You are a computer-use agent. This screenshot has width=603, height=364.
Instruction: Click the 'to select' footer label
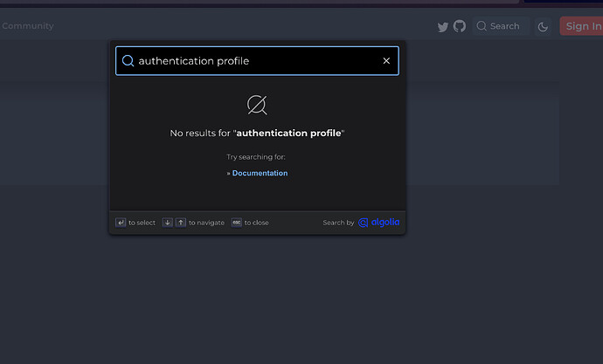point(142,223)
